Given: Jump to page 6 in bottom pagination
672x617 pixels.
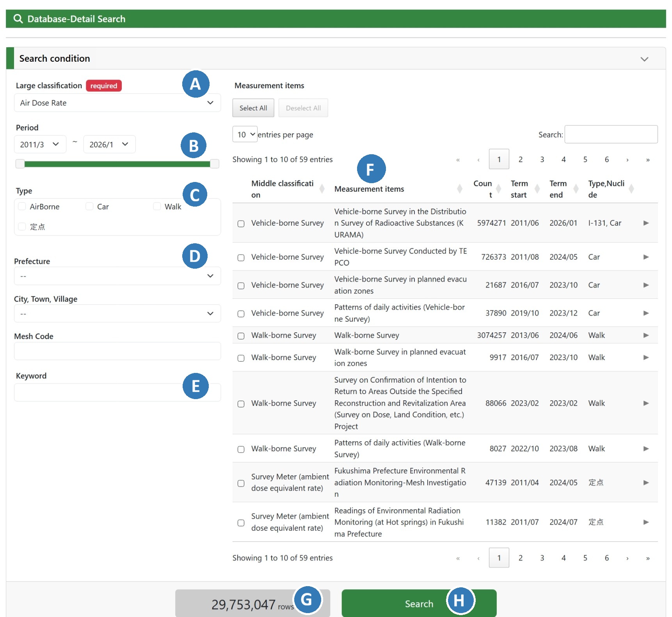Looking at the screenshot, I should pyautogui.click(x=606, y=558).
